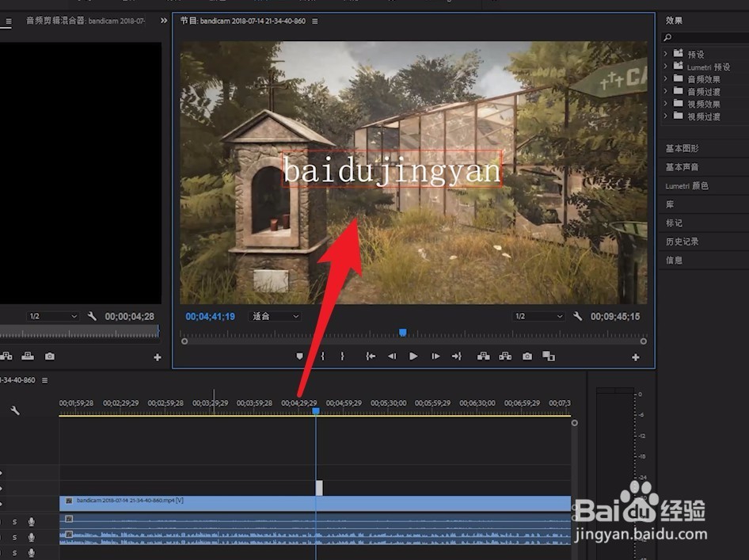Expand the 视频过渡 folder

pyautogui.click(x=665, y=116)
